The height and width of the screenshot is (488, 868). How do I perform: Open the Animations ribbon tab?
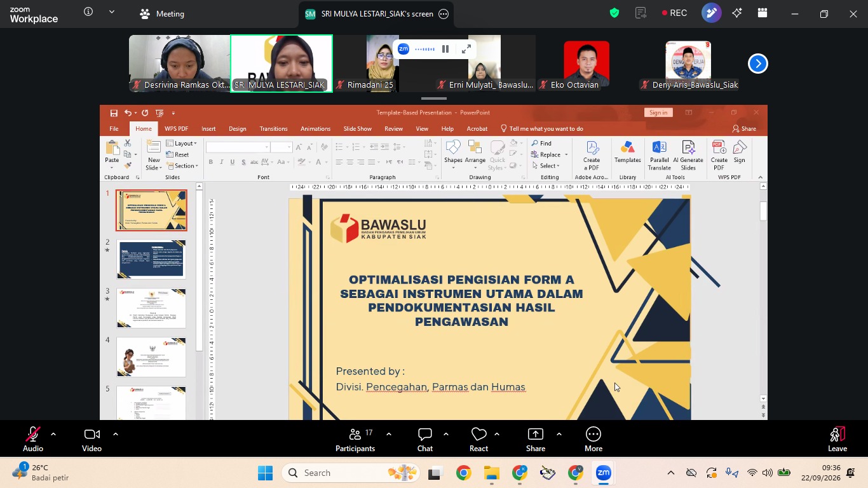(x=315, y=129)
